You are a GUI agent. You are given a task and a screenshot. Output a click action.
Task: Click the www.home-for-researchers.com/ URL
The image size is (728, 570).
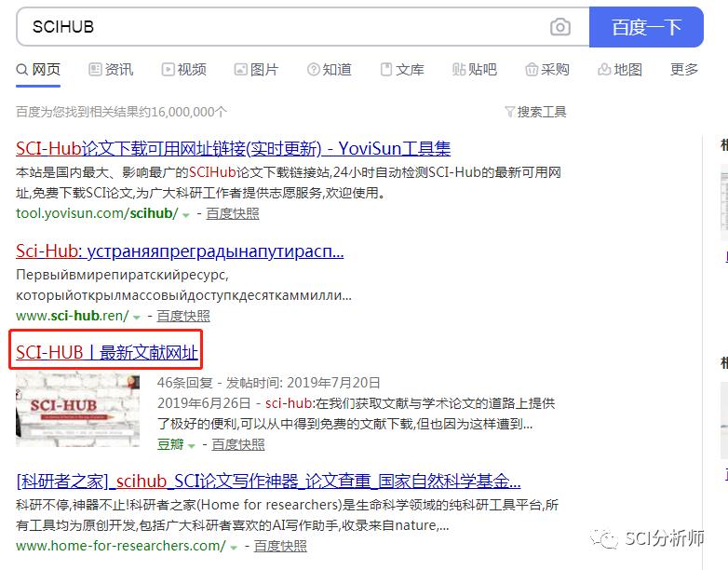[x=121, y=546]
